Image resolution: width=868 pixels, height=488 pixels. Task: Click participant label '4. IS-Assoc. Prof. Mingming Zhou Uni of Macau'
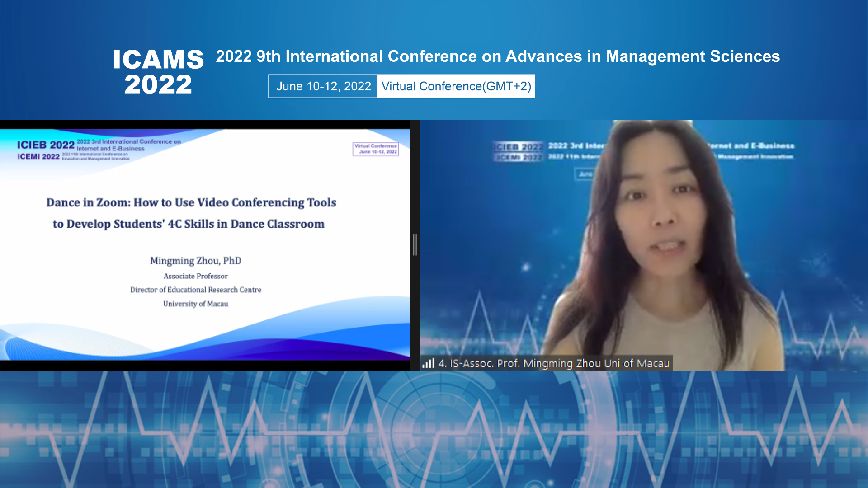(554, 363)
